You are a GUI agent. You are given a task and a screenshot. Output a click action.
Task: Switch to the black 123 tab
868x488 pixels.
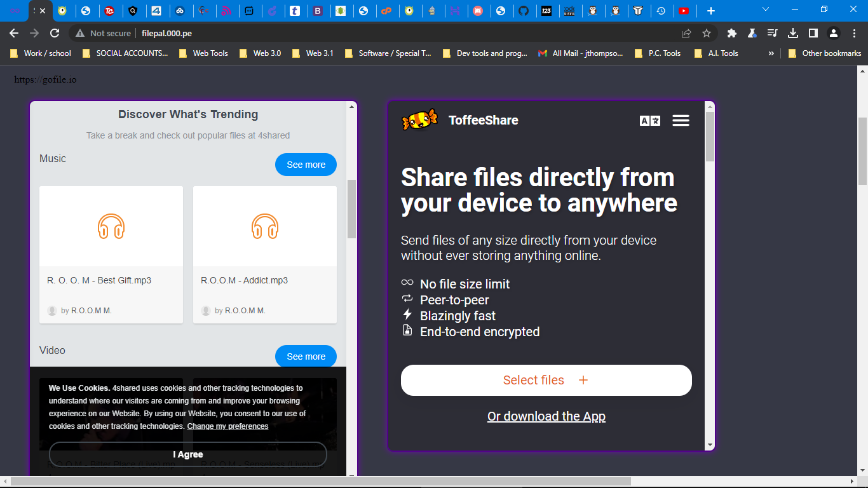546,11
